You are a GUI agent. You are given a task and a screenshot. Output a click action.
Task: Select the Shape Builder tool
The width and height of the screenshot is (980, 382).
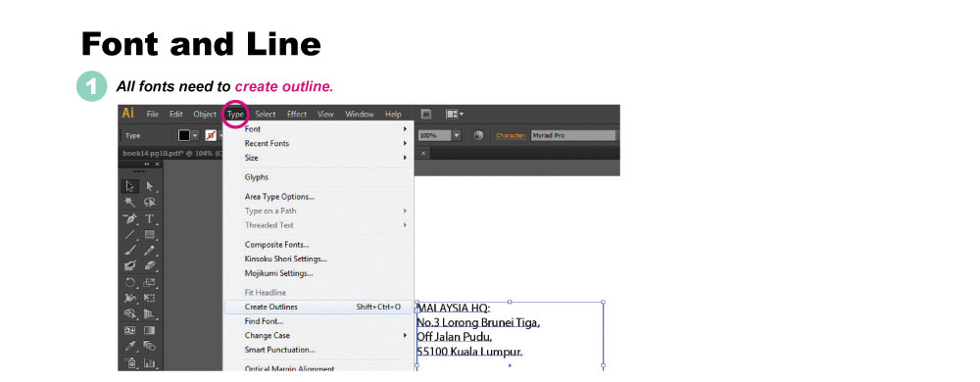coord(130,314)
